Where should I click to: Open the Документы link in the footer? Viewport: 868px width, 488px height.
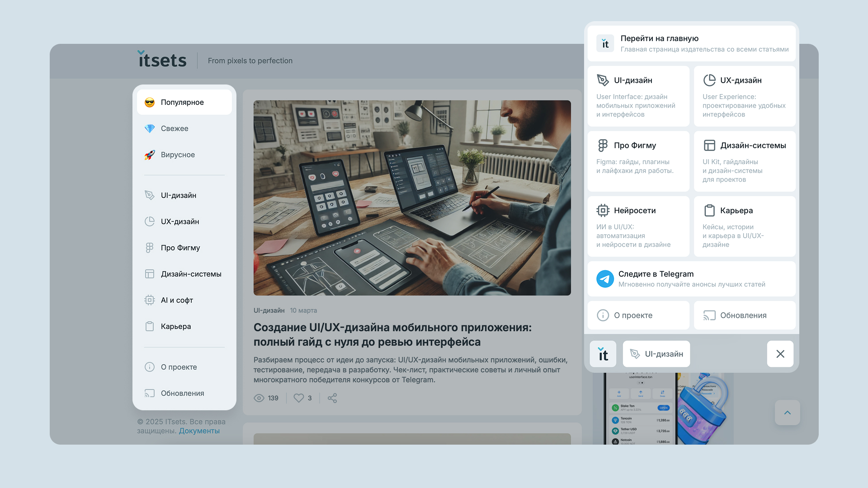pos(199,431)
